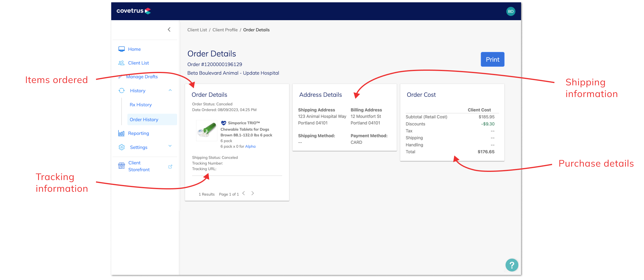Click the Simparica TRIO product thumbnail
This screenshot has width=644, height=280.
pyautogui.click(x=206, y=130)
